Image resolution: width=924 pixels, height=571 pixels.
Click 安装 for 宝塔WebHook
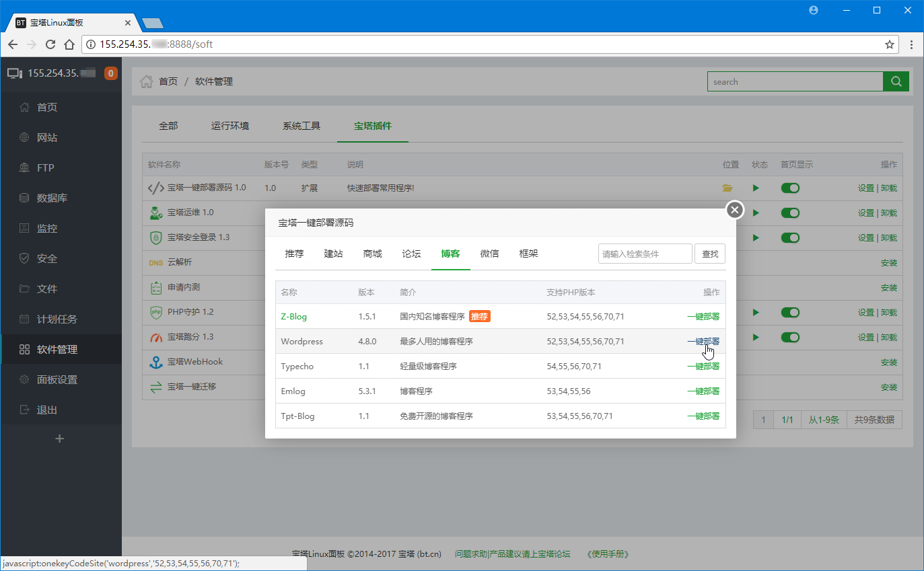(889, 363)
